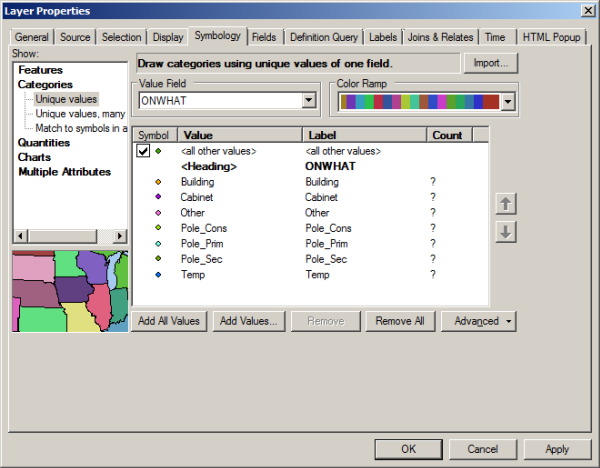
Task: Uncheck the all other values checkbox
Action: click(x=143, y=151)
